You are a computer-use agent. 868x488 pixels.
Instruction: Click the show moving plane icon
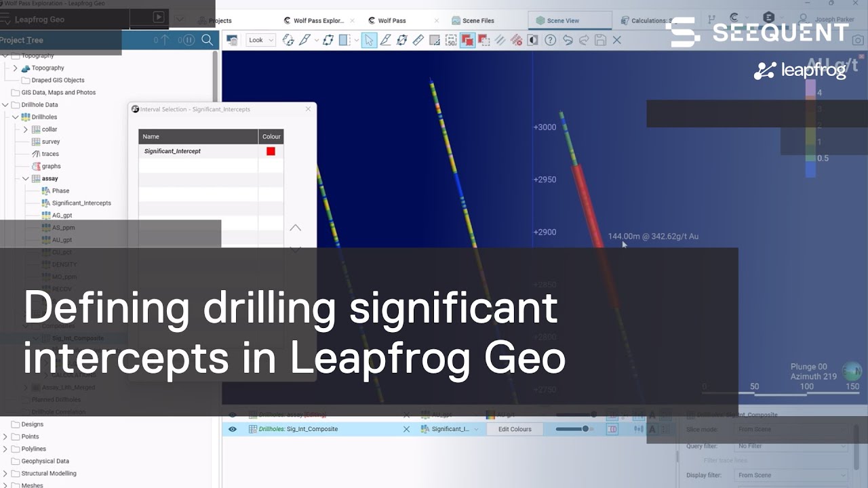point(344,40)
